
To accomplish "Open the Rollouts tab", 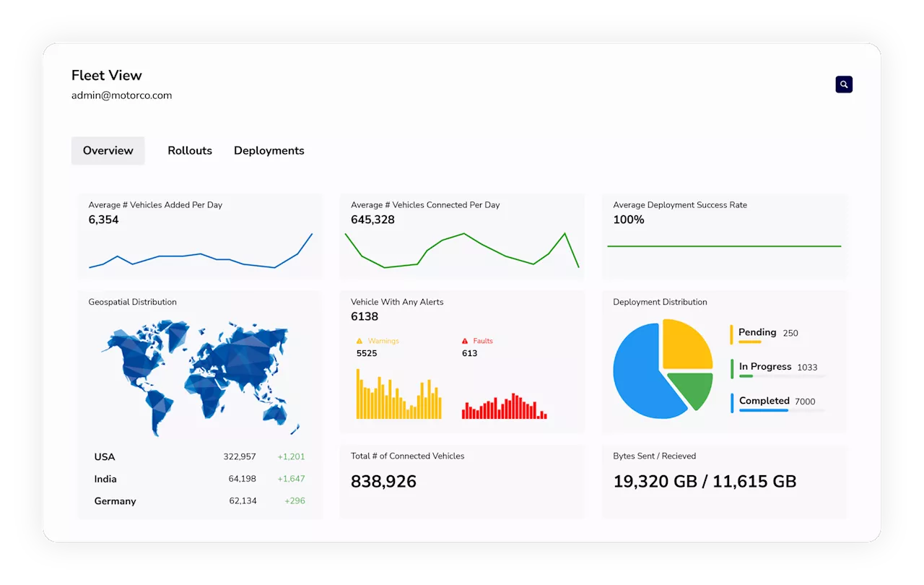I will pyautogui.click(x=190, y=150).
